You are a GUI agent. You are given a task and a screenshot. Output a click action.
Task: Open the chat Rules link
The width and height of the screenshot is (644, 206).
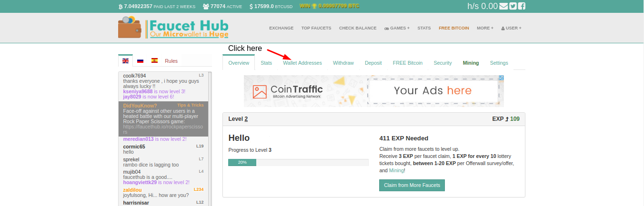(171, 61)
